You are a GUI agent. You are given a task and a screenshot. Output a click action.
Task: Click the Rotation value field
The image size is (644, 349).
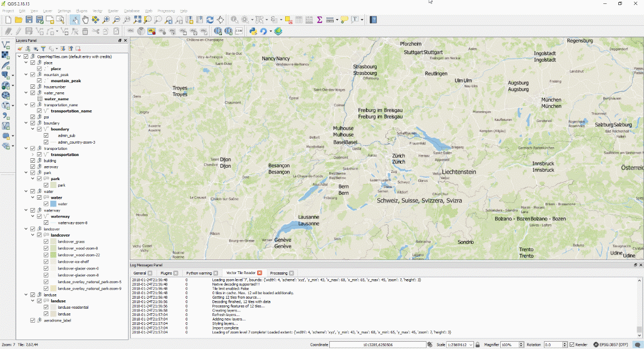(552, 345)
